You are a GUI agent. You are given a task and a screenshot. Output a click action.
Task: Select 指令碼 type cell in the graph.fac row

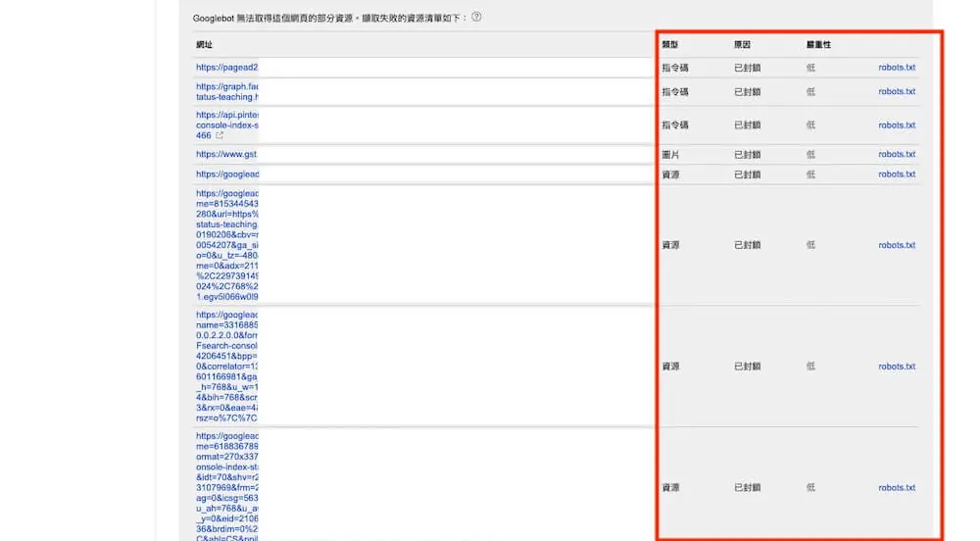(675, 92)
